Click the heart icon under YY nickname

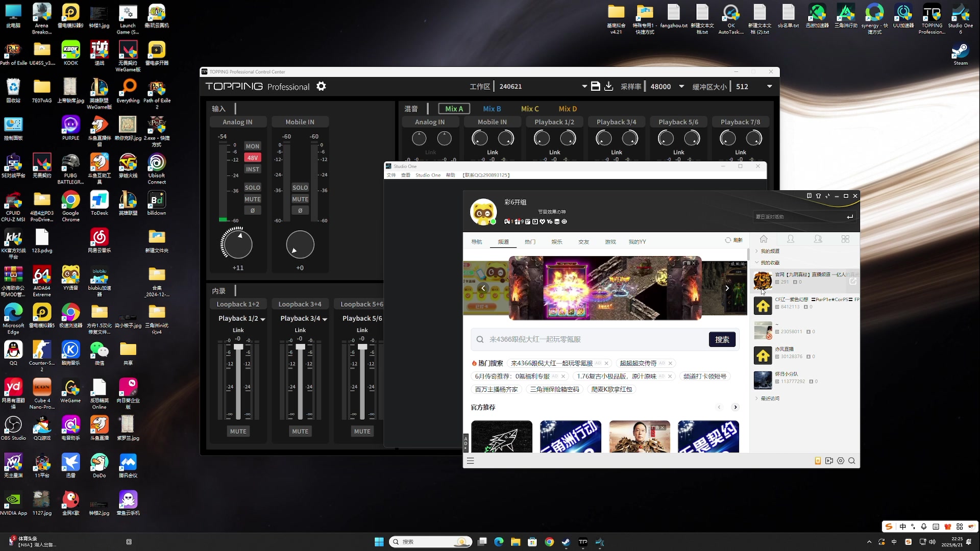pyautogui.click(x=542, y=222)
